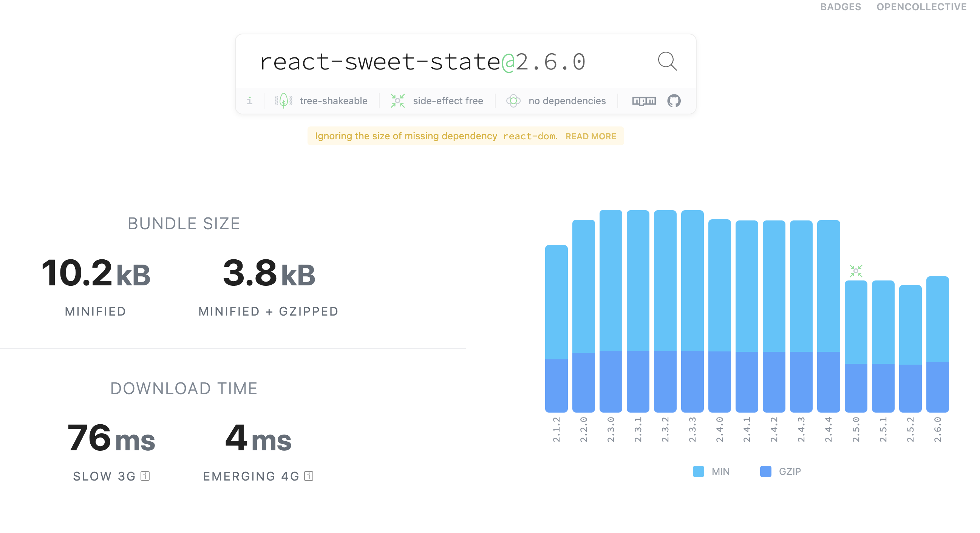This screenshot has height=533, width=980.
Task: Open the OpenCollective navigation link
Action: click(x=921, y=7)
